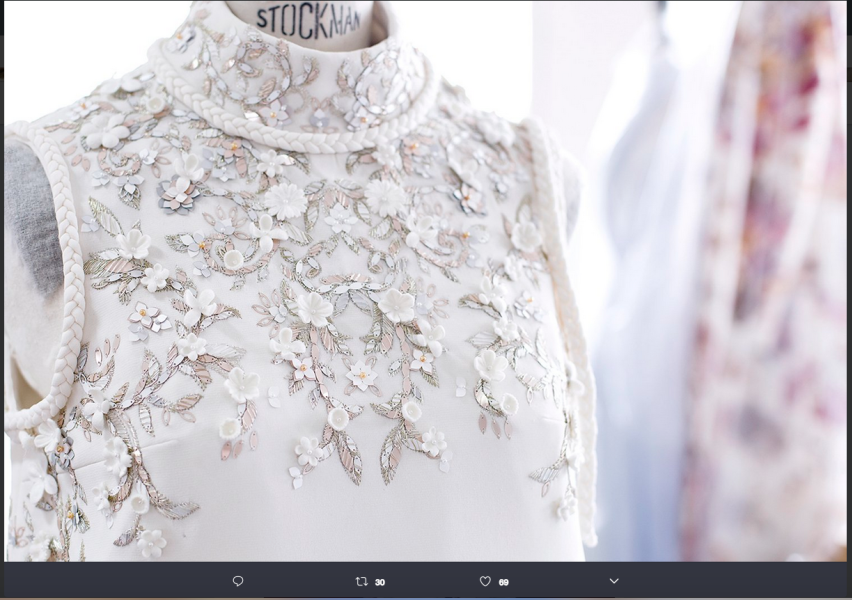Retweet using the retweet arrows icon

click(x=362, y=581)
